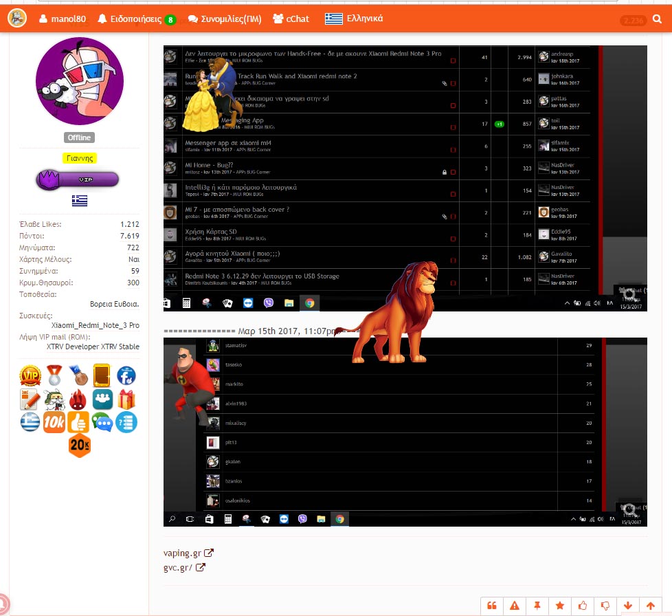Favorite the post with the star button
Image resolution: width=672 pixels, height=616 pixels.
pyautogui.click(x=560, y=606)
